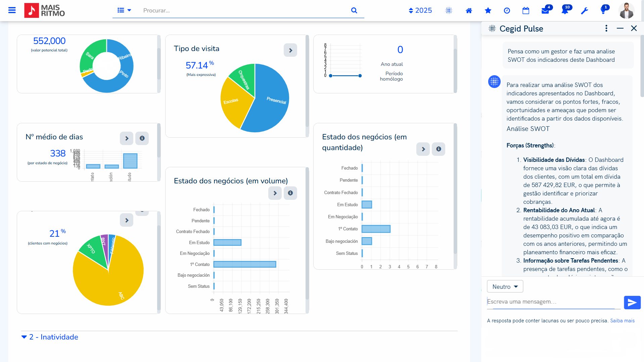Show info for Estado dos negócios (em volume)
Screen dimensions: 644x362
290,193
